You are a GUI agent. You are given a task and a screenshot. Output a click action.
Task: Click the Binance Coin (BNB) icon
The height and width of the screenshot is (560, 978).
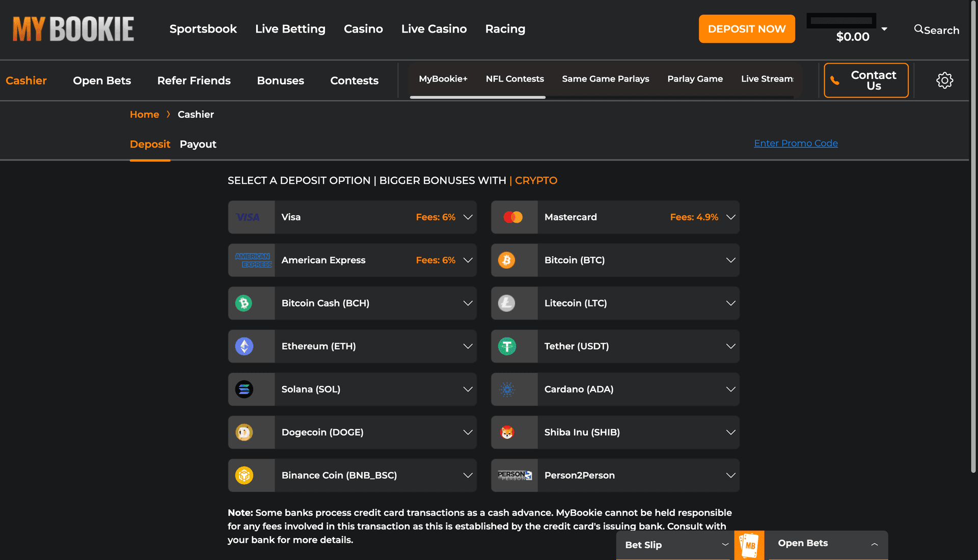click(244, 475)
